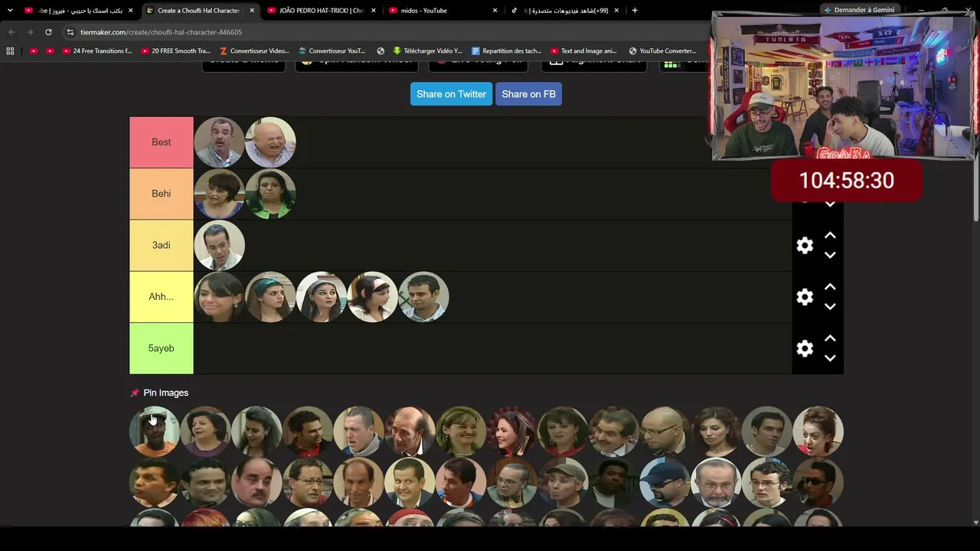Select the last character image in Ahh... tier
980x551 pixels.
pyautogui.click(x=423, y=297)
